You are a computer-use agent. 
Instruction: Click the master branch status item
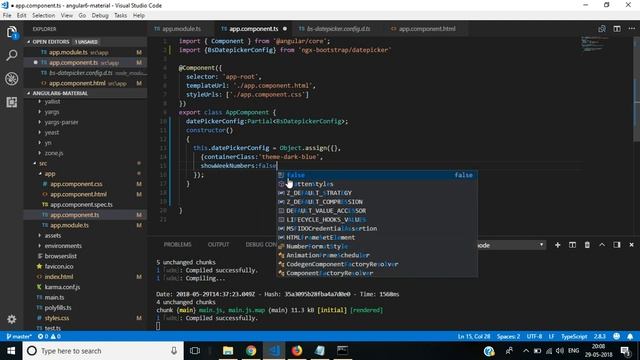coord(19,336)
